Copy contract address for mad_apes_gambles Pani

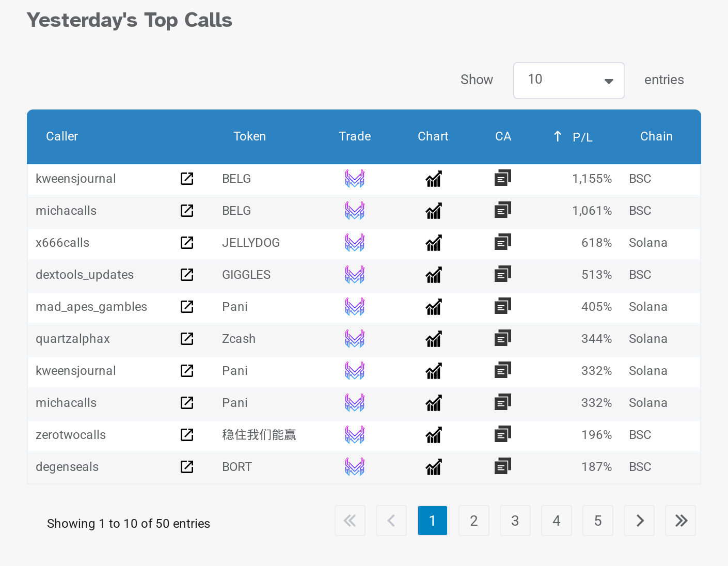click(502, 306)
